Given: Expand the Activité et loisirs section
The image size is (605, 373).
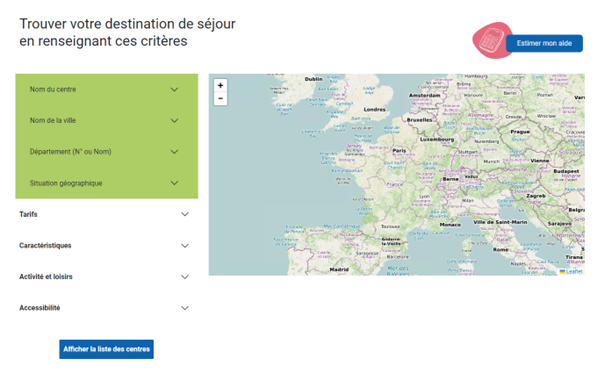Looking at the screenshot, I should click(104, 277).
